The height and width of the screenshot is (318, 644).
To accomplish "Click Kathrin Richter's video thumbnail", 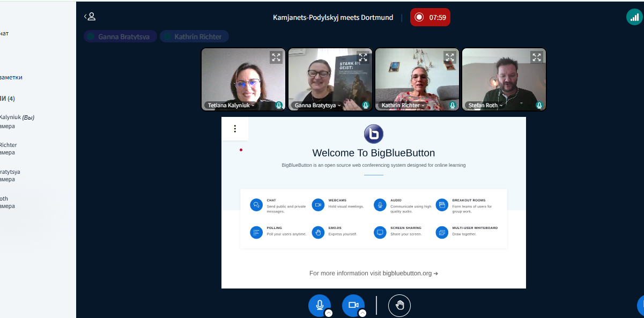I will [417, 80].
